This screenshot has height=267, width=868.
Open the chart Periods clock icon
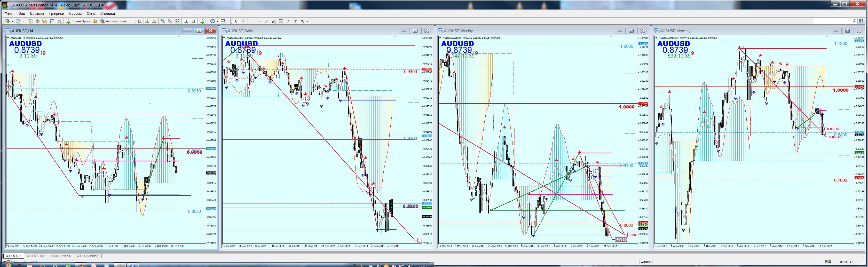click(x=213, y=21)
